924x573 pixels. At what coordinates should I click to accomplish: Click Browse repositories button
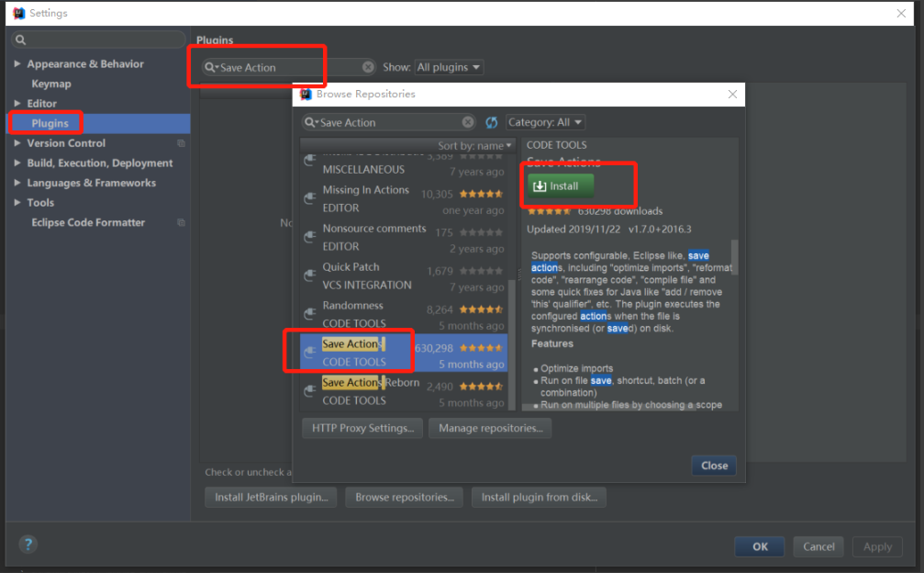pos(405,497)
